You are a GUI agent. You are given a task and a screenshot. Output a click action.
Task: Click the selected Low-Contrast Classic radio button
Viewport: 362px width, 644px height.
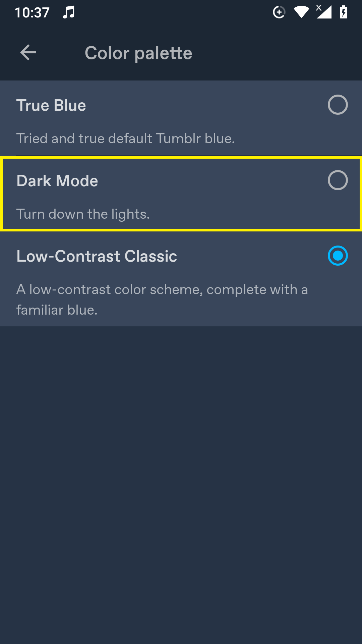(x=338, y=256)
